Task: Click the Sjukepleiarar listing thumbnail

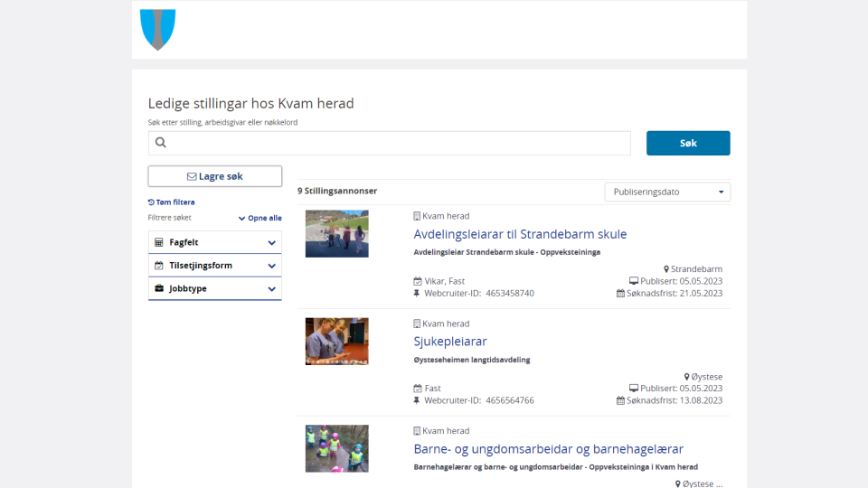Action: (336, 341)
